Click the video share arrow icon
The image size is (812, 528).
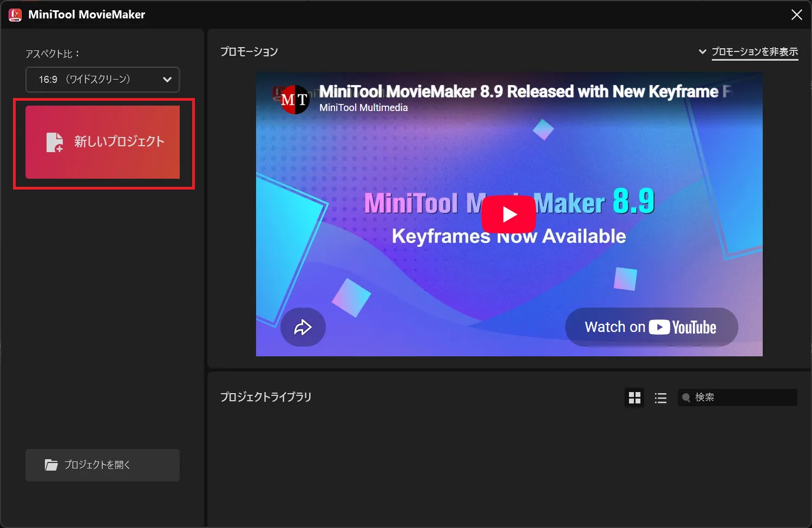tap(303, 327)
